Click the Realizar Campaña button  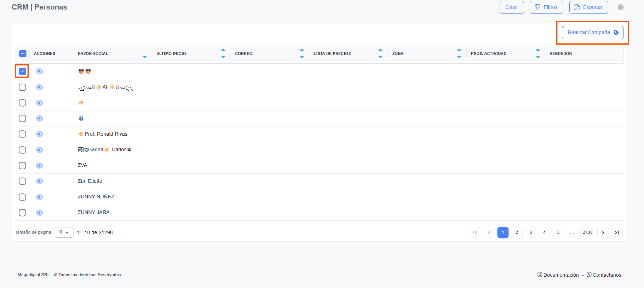pyautogui.click(x=593, y=33)
